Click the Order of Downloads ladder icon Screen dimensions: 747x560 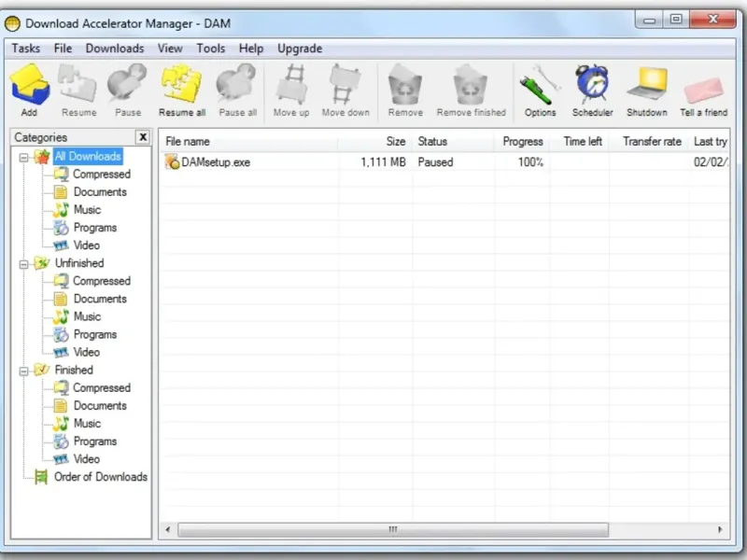41,477
